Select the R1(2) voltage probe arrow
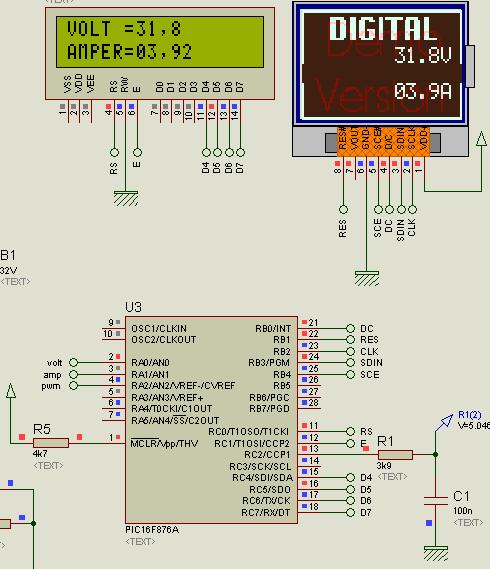The width and height of the screenshot is (490, 569). tap(447, 420)
